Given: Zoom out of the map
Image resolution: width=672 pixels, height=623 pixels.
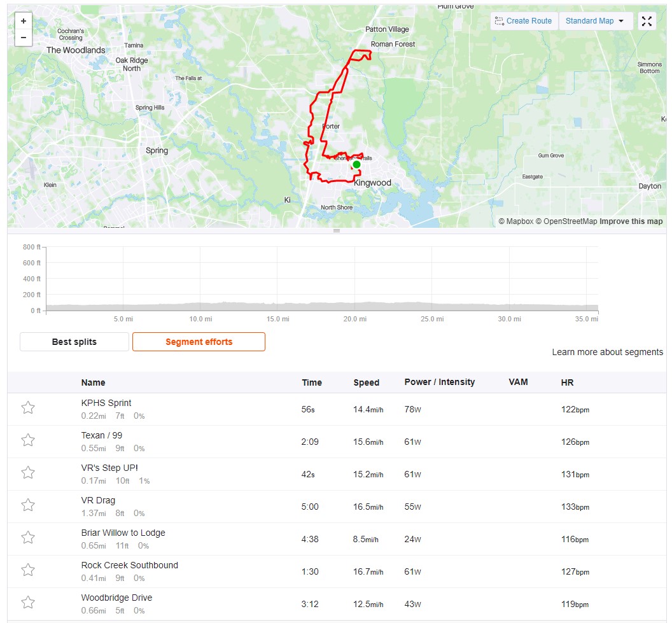Looking at the screenshot, I should (x=24, y=38).
